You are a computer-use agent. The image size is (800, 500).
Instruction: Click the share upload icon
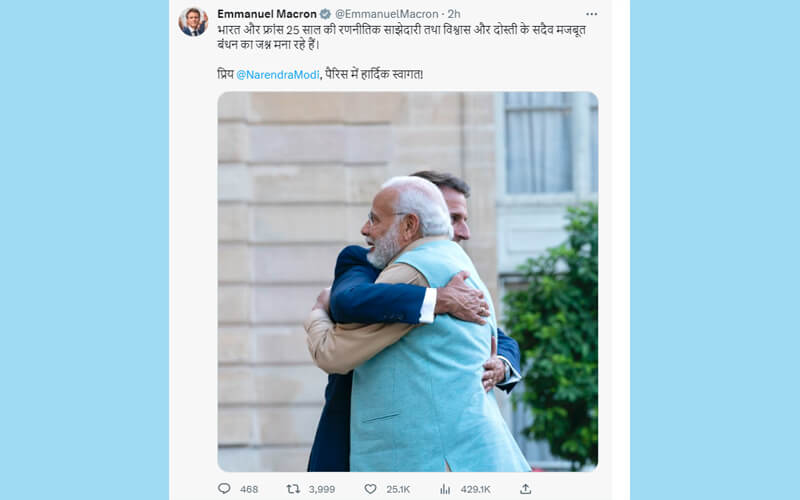pos(526,489)
